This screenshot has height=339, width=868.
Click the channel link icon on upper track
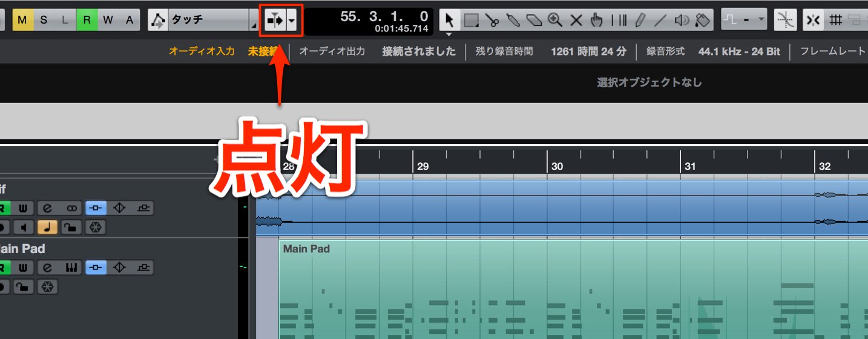coord(71,208)
